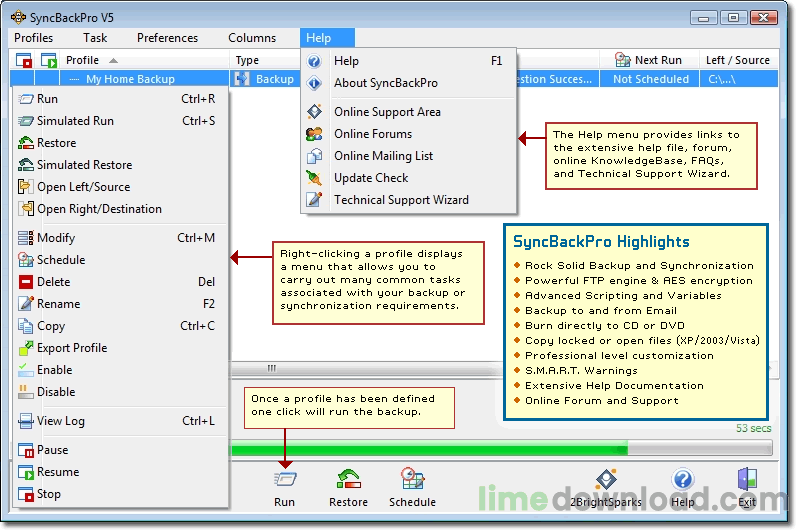Click the horizontal scrollbar thumb
796x530 pixels.
272,368
